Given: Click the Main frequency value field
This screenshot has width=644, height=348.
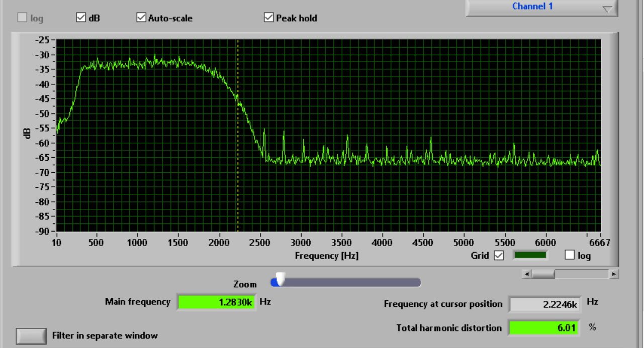Looking at the screenshot, I should point(216,302).
